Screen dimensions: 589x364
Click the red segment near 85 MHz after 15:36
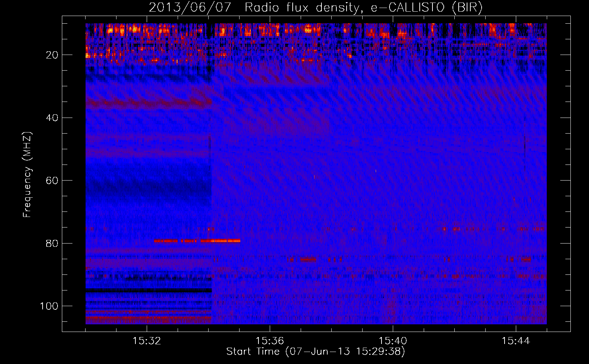pyautogui.click(x=308, y=260)
